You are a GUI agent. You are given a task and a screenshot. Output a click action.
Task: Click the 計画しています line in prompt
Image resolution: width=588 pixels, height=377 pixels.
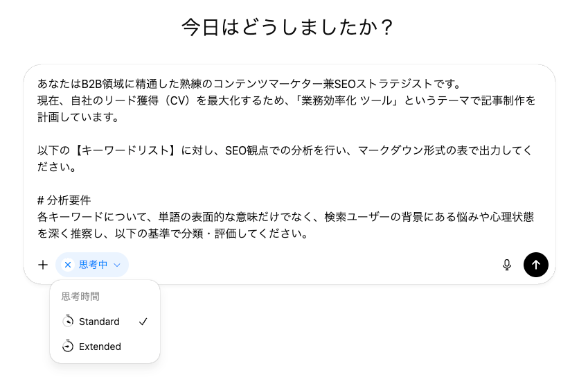[78, 118]
